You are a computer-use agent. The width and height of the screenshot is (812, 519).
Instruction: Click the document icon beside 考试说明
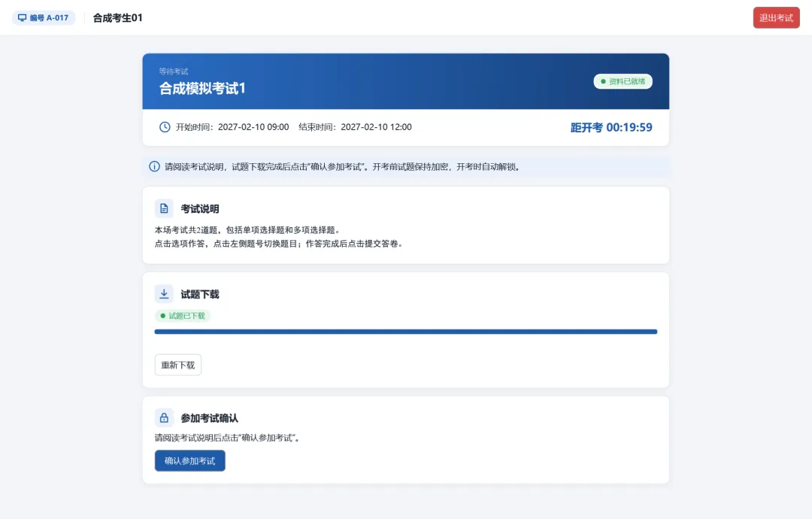coord(164,208)
